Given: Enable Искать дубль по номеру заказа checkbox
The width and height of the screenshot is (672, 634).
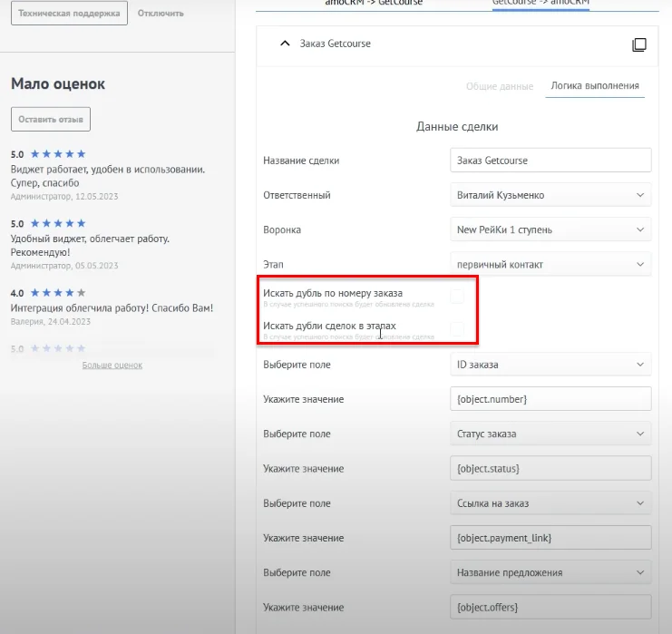Looking at the screenshot, I should (x=457, y=295).
